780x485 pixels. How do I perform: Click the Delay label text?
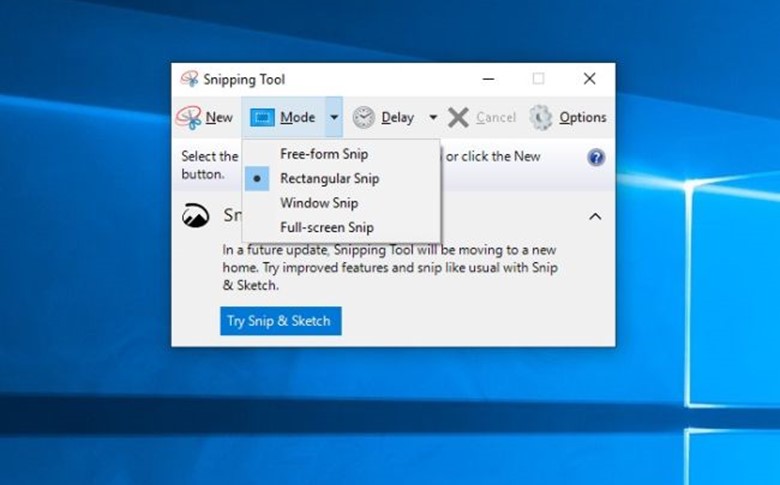(397, 118)
